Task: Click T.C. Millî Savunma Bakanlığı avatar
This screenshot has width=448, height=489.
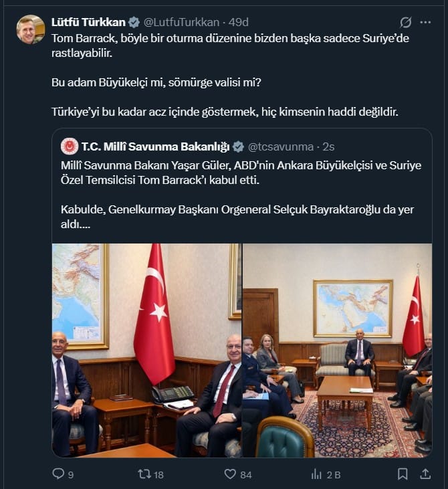Action: click(x=70, y=146)
